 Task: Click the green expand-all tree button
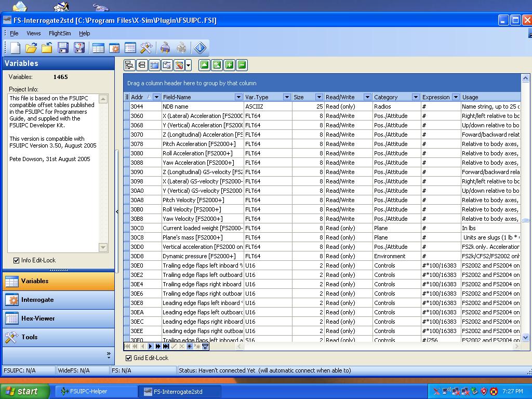(x=217, y=65)
